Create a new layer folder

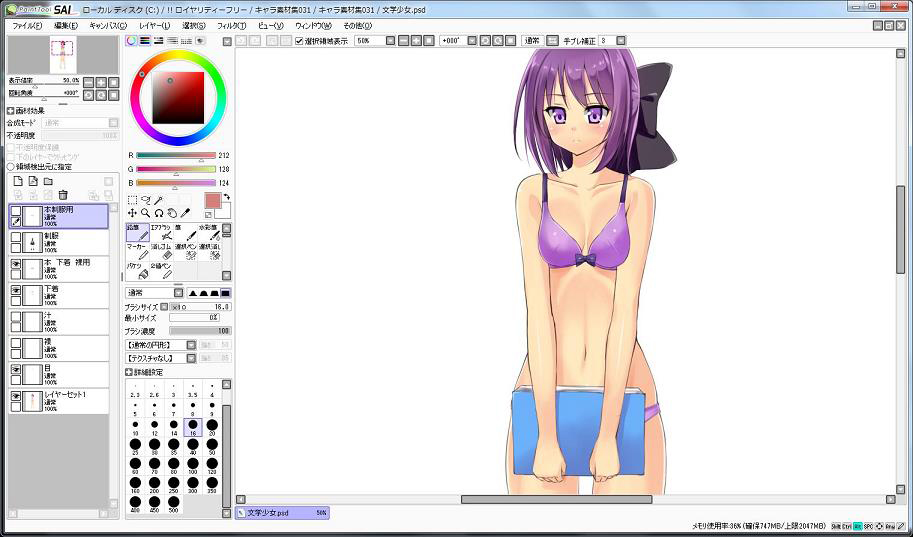(x=47, y=181)
